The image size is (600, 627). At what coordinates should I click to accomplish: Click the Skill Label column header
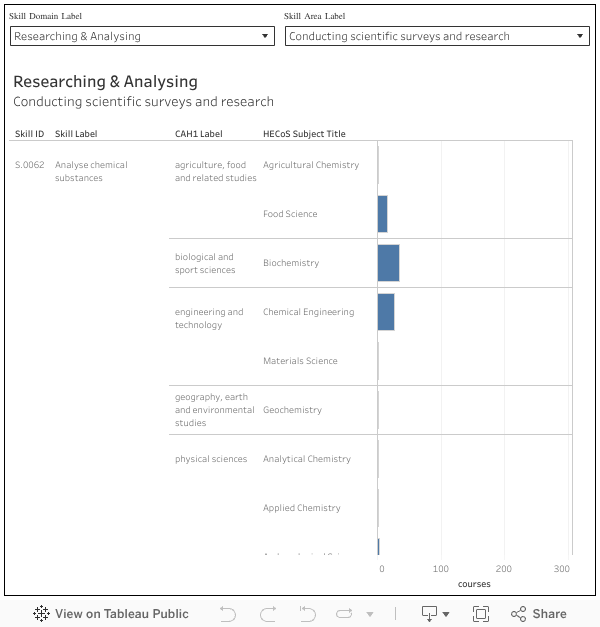(76, 134)
